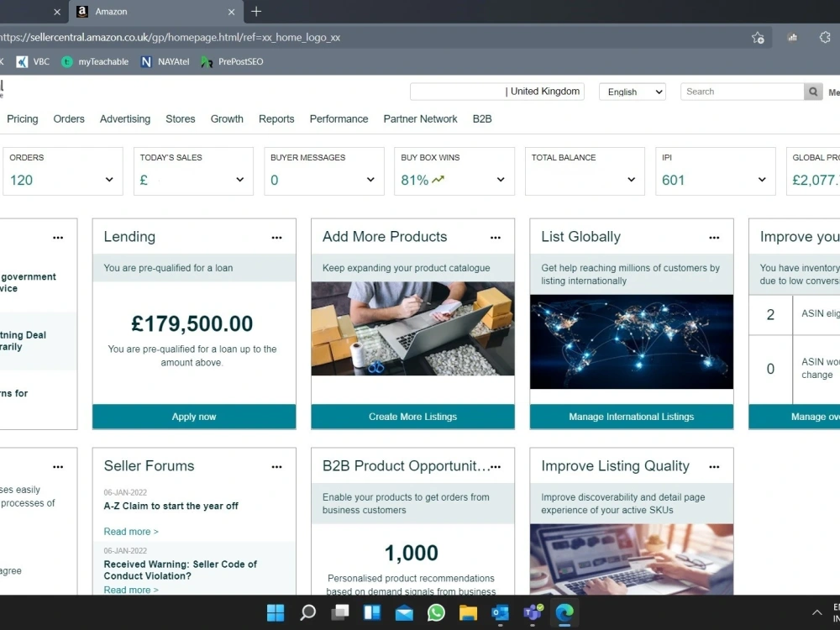Click the search magnifier button

point(812,92)
